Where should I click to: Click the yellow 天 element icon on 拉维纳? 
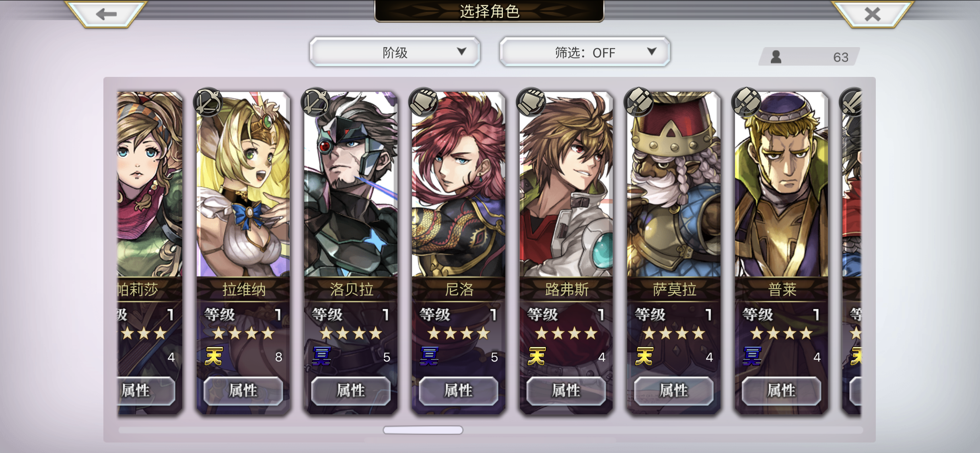click(x=214, y=356)
